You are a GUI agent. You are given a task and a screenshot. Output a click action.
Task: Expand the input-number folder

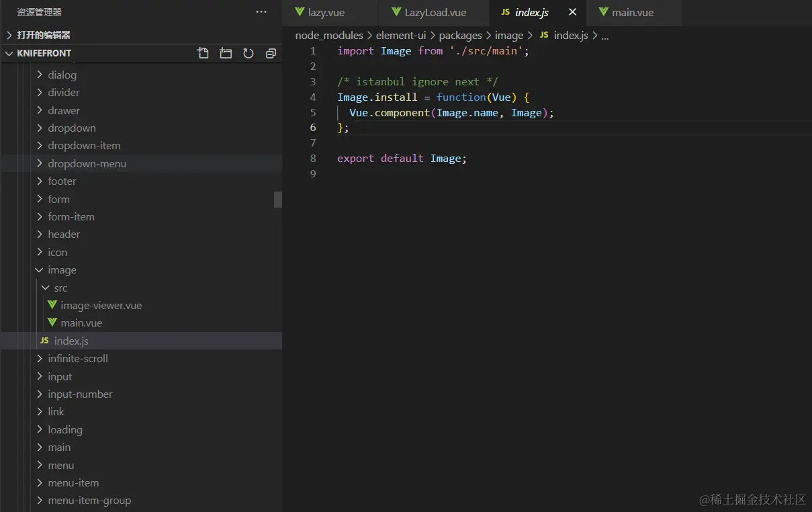click(141, 394)
